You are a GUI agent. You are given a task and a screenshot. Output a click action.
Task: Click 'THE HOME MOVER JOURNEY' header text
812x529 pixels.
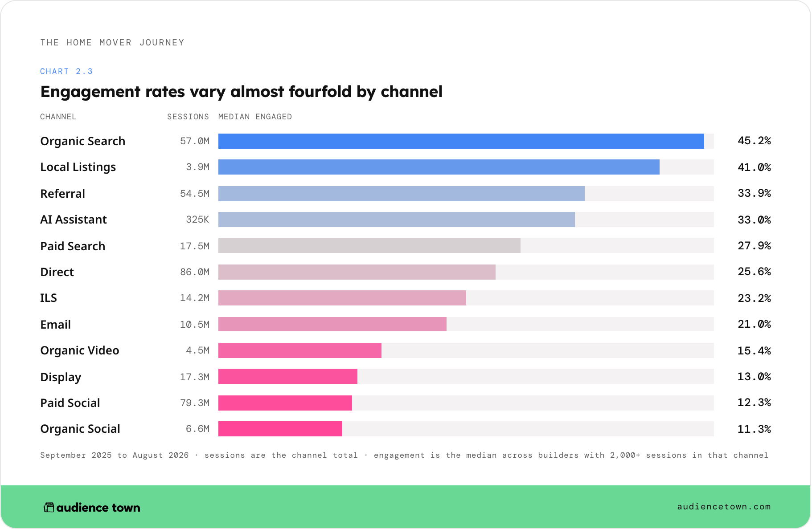(112, 42)
